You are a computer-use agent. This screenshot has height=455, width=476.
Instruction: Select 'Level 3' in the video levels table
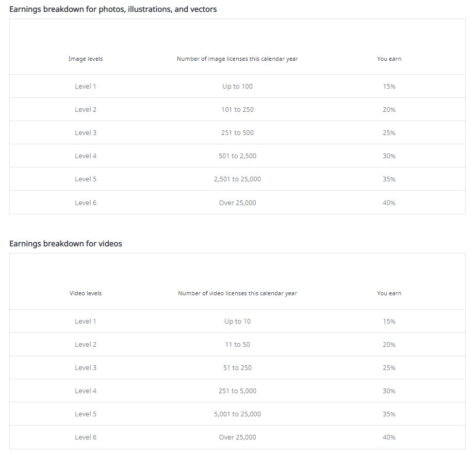[86, 368]
